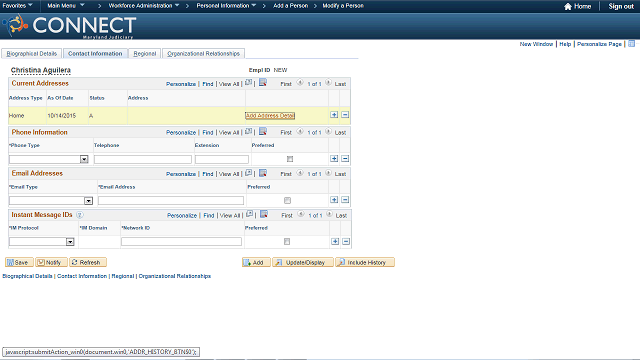Click the Notify button

(51, 262)
